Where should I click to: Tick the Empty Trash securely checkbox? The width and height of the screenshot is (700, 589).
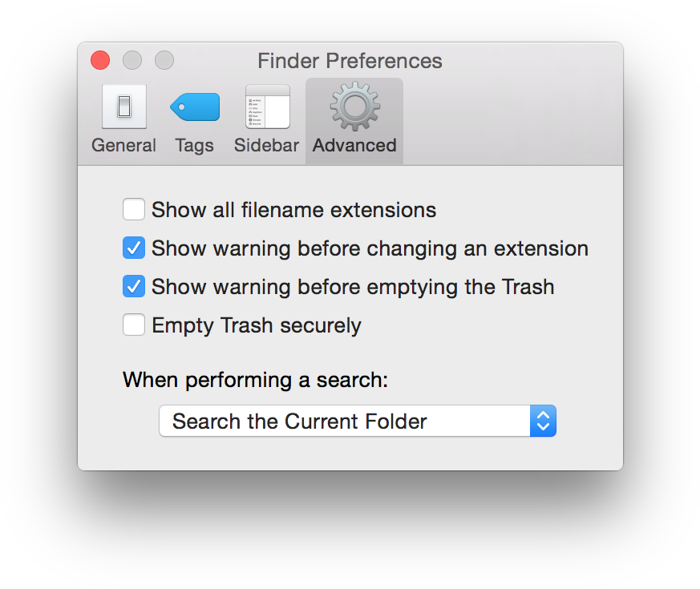click(134, 325)
